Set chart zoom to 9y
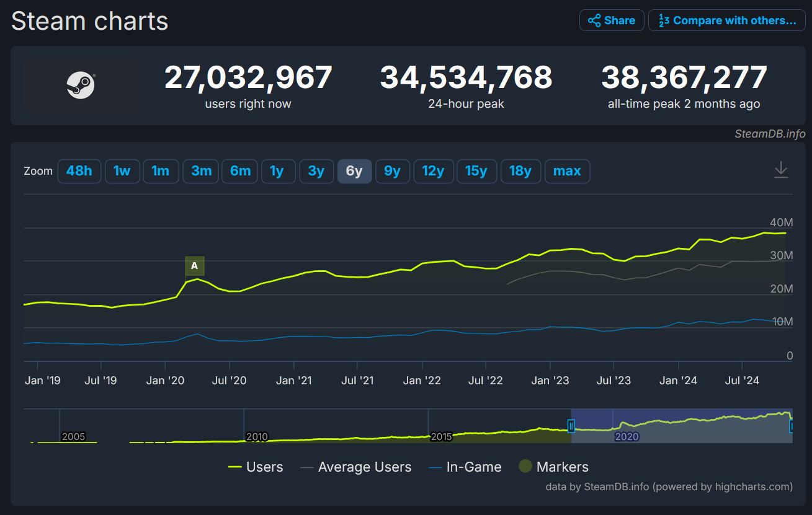Viewport: 812px width, 515px height. 393,172
